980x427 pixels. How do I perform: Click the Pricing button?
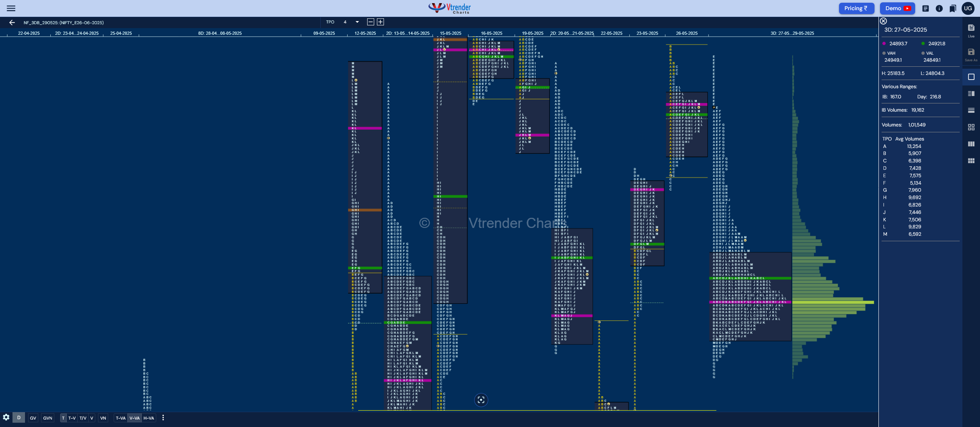[x=856, y=8]
